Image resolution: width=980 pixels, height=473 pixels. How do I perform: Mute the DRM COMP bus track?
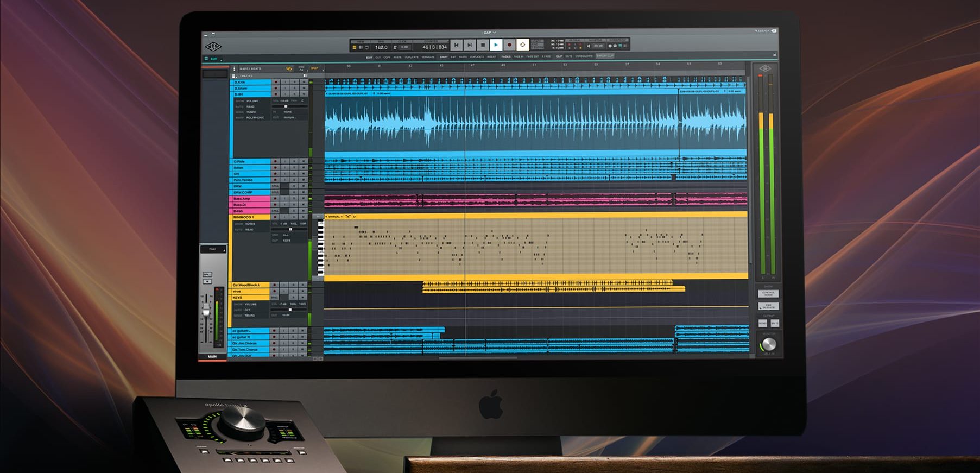pyautogui.click(x=303, y=192)
